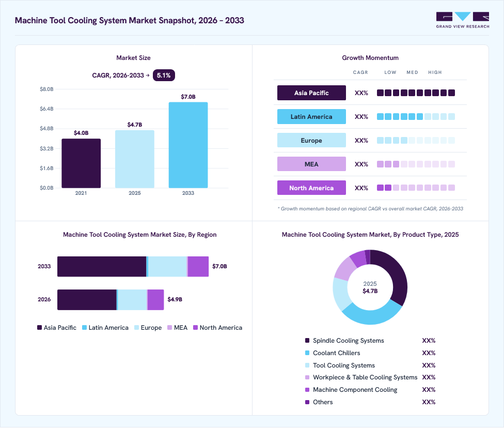Click the Latin America legend color swatch
This screenshot has height=428, width=504.
(x=85, y=328)
